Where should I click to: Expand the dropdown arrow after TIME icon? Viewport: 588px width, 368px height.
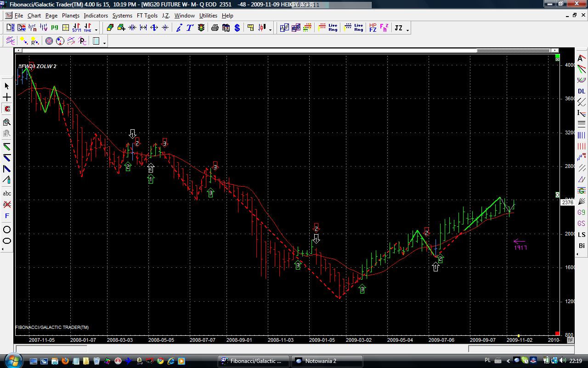pos(96,30)
